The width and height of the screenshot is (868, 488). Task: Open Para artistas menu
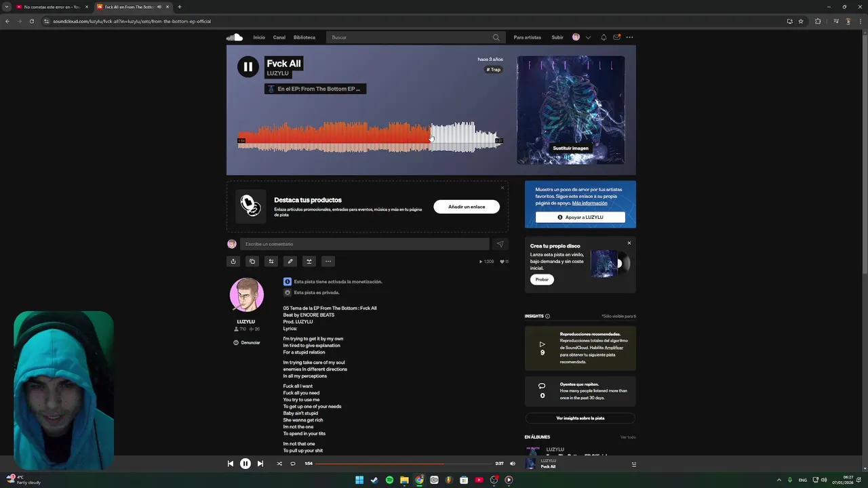(528, 37)
